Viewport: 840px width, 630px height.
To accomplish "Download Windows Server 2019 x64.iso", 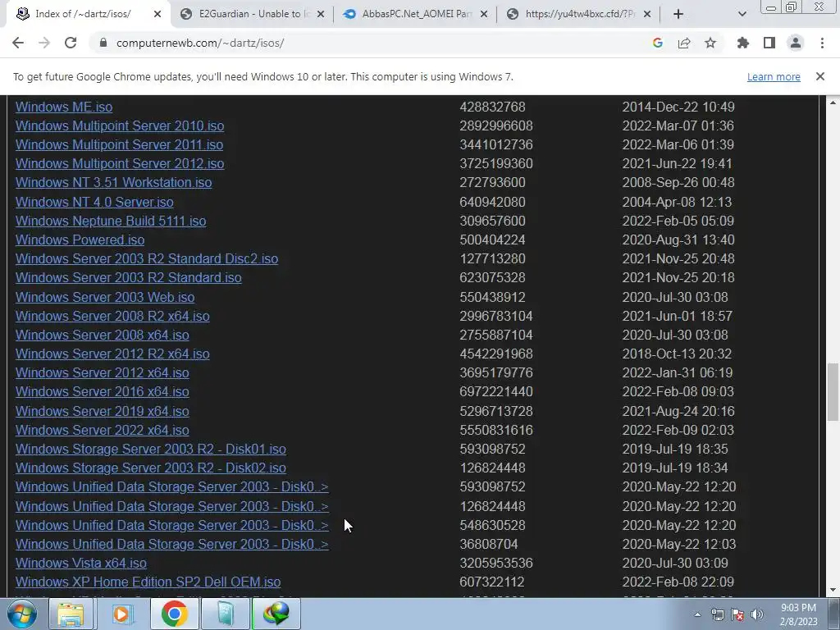I will click(x=103, y=411).
